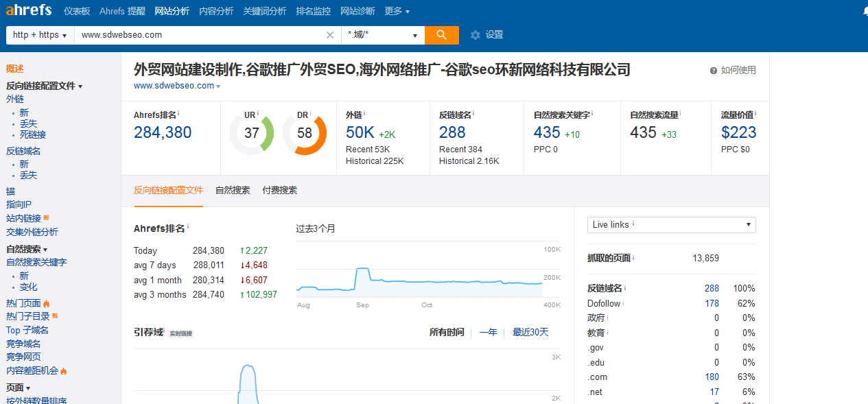Click the 288 referring domains metric value

(x=452, y=132)
